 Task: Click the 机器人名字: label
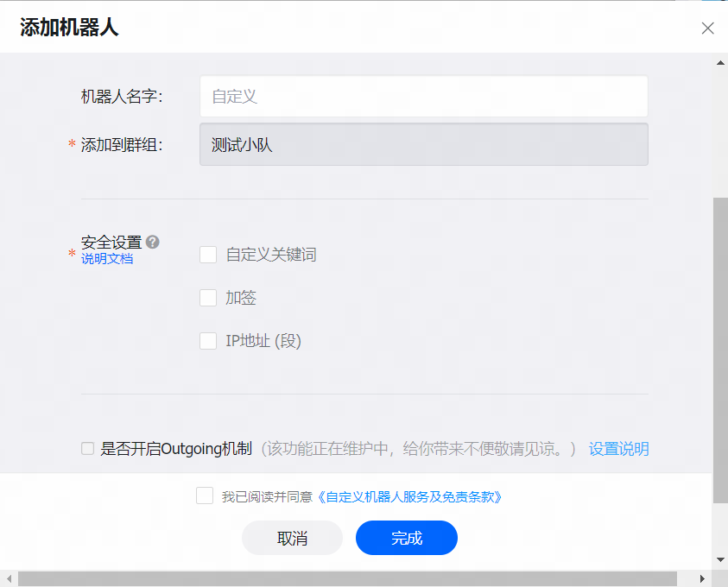point(122,97)
